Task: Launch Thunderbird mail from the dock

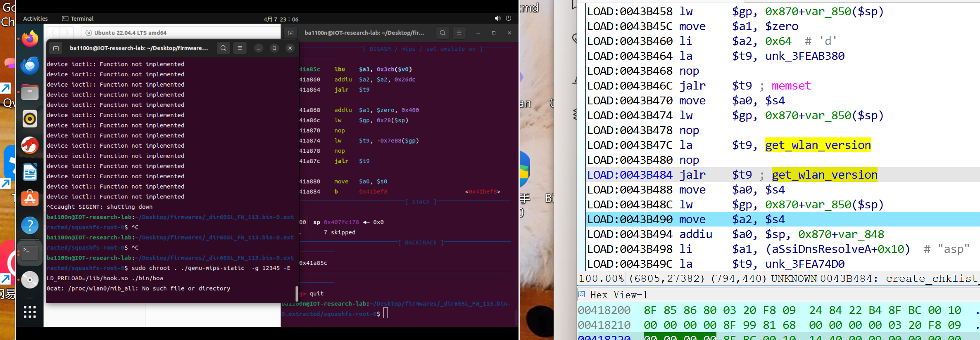Action: [x=30, y=66]
